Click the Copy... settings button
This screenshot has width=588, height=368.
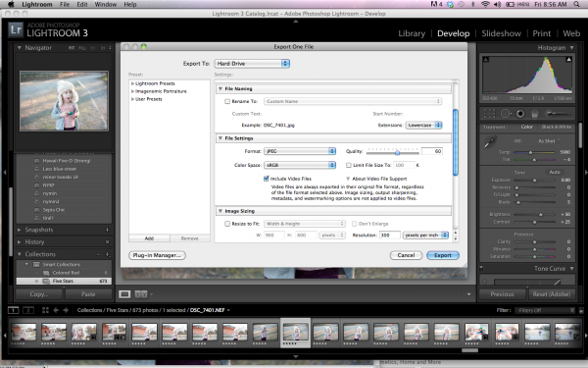point(39,294)
